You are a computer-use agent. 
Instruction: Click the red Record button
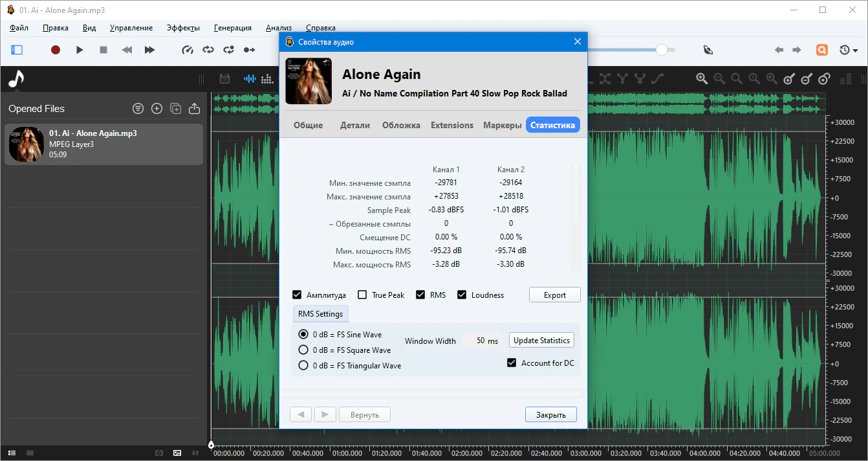pyautogui.click(x=56, y=50)
